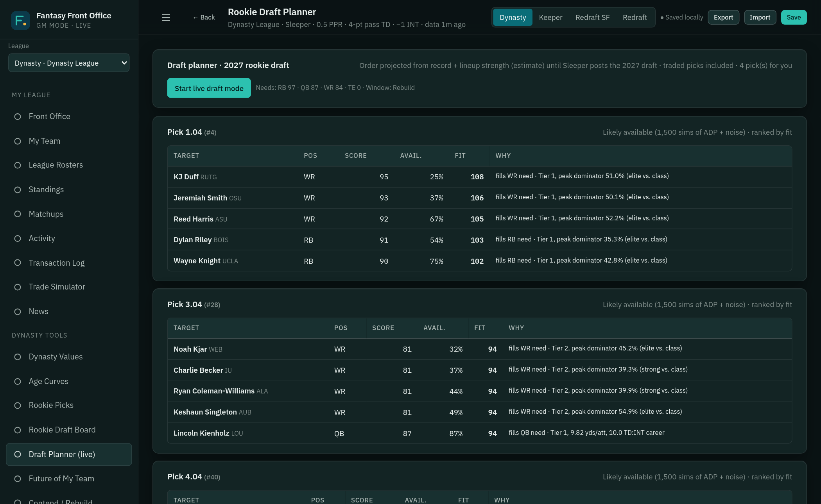This screenshot has width=821, height=504.
Task: Click the Save button
Action: (794, 18)
